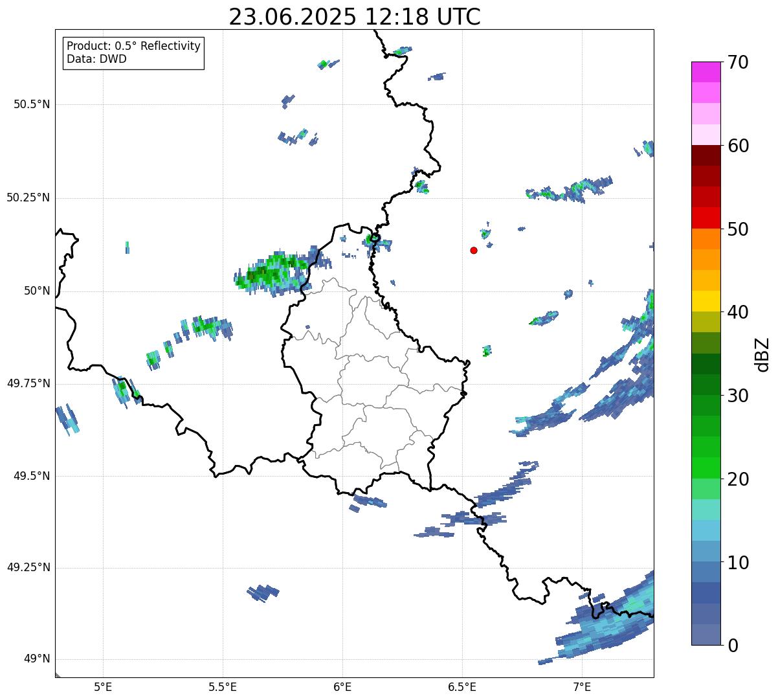Image resolution: width=778 pixels, height=700 pixels.
Task: Click the "Product: 0.5° Reflectivity" text
Action: [133, 47]
